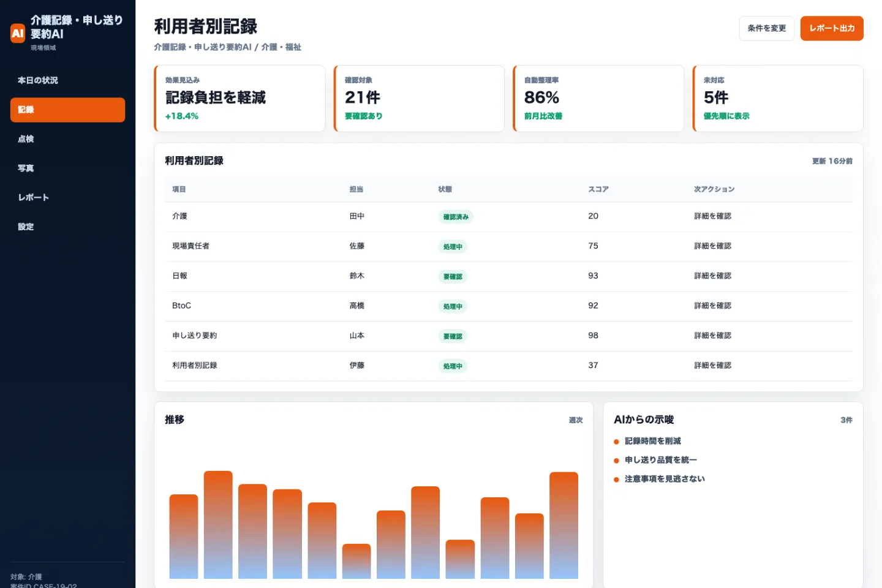This screenshot has width=882, height=588.
Task: Click the 要確認 badge for 山本
Action: coord(453,336)
